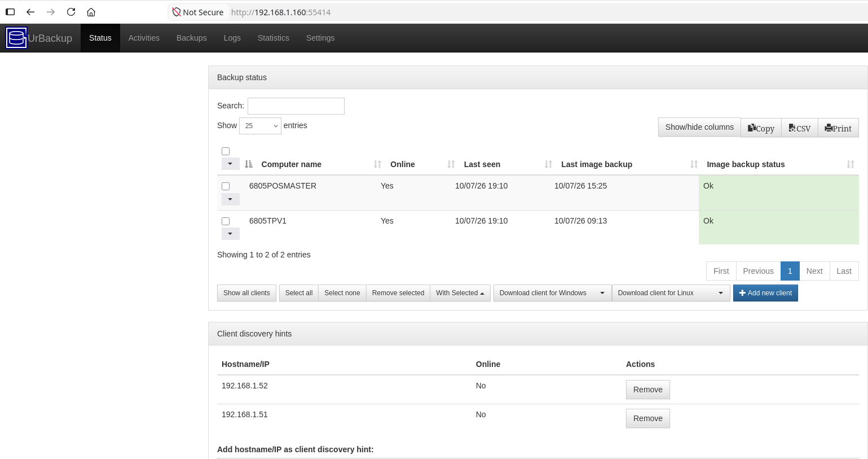
Task: Sort the Image backup status column arrows
Action: tap(851, 164)
